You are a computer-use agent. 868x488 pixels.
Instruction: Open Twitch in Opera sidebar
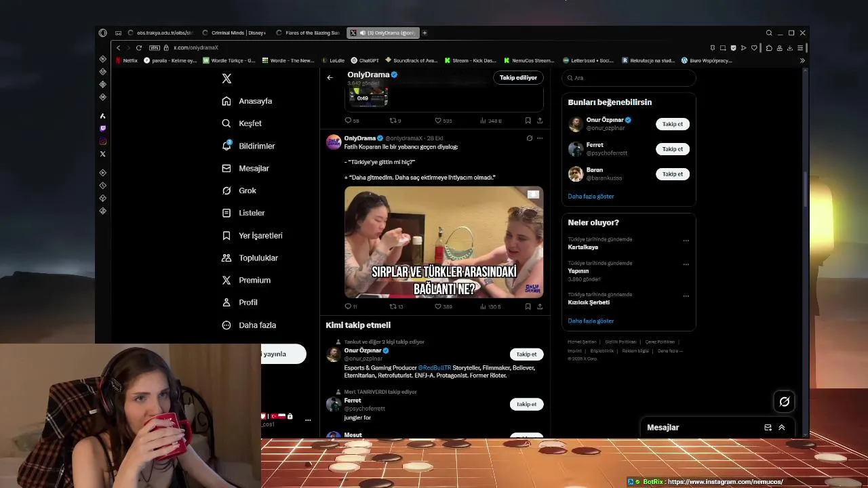click(102, 128)
